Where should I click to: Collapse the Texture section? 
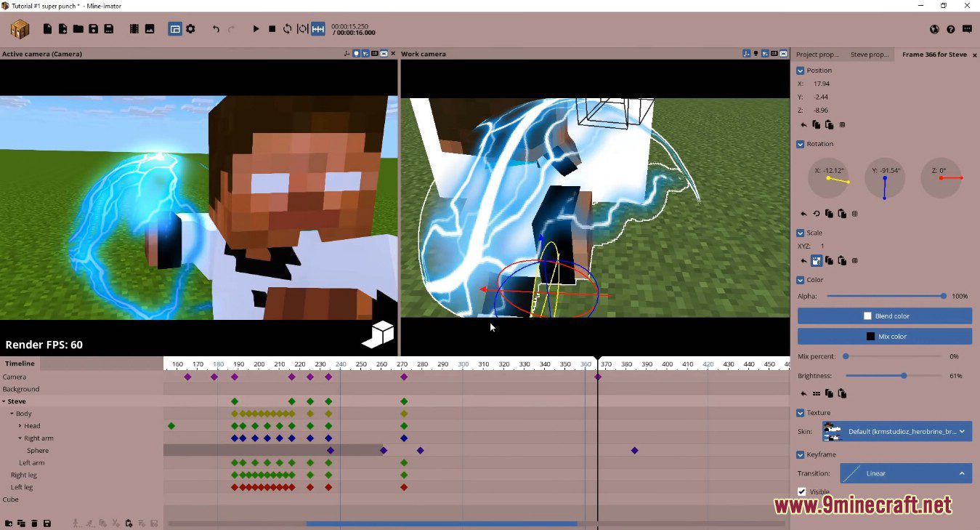click(801, 413)
